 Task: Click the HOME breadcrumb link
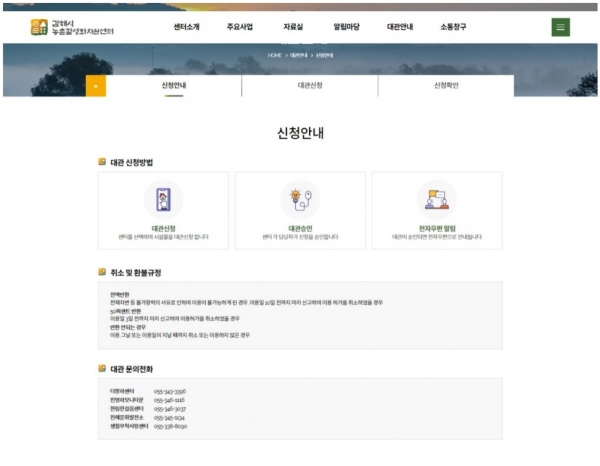click(275, 54)
